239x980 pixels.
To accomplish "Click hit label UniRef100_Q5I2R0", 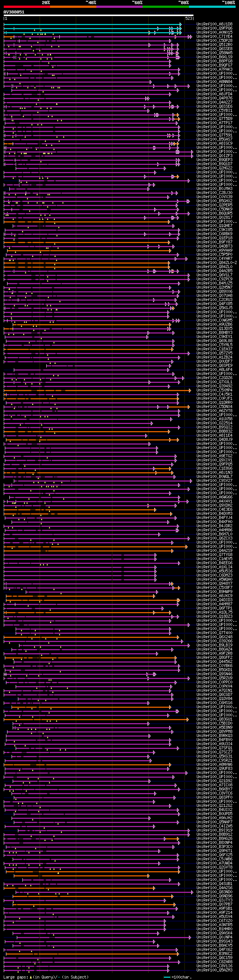I will point(214,45).
